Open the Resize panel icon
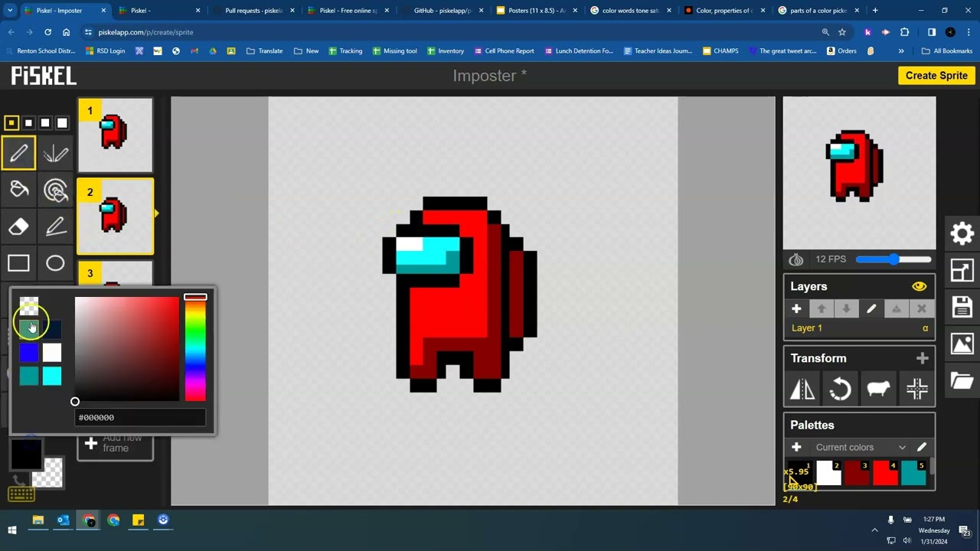980x551 pixels. (962, 270)
